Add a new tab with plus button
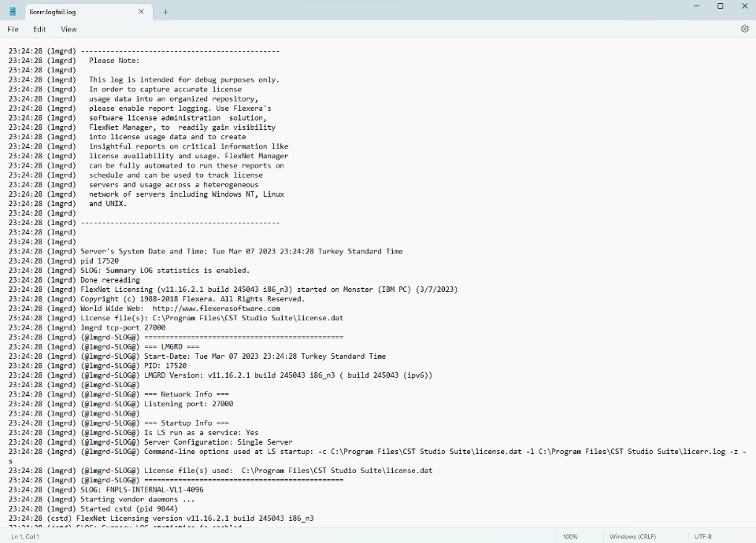756x543 pixels. (x=165, y=12)
